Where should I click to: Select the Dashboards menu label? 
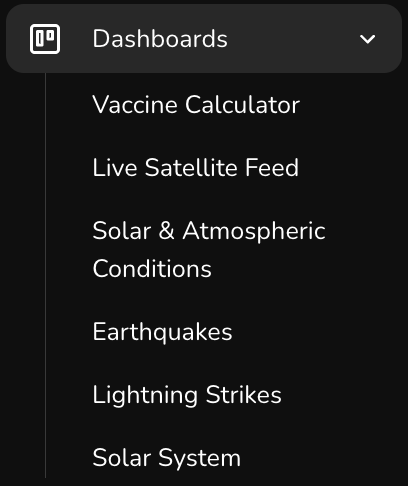pos(160,39)
